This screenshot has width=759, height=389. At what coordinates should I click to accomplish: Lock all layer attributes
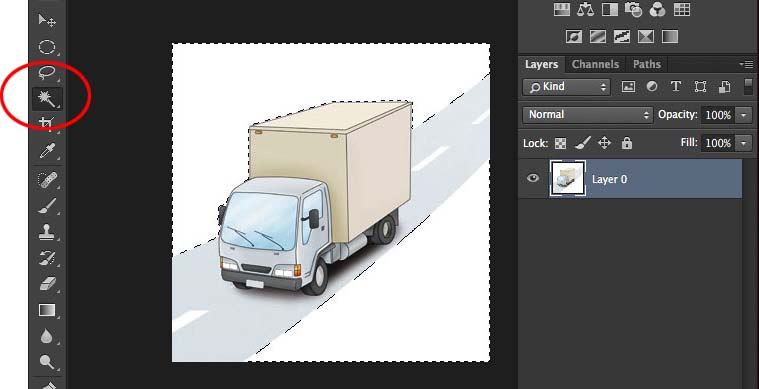pos(627,143)
